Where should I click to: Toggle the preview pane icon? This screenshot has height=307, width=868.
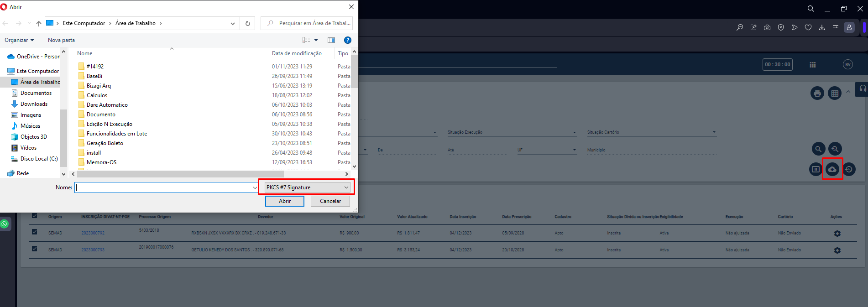coord(331,40)
